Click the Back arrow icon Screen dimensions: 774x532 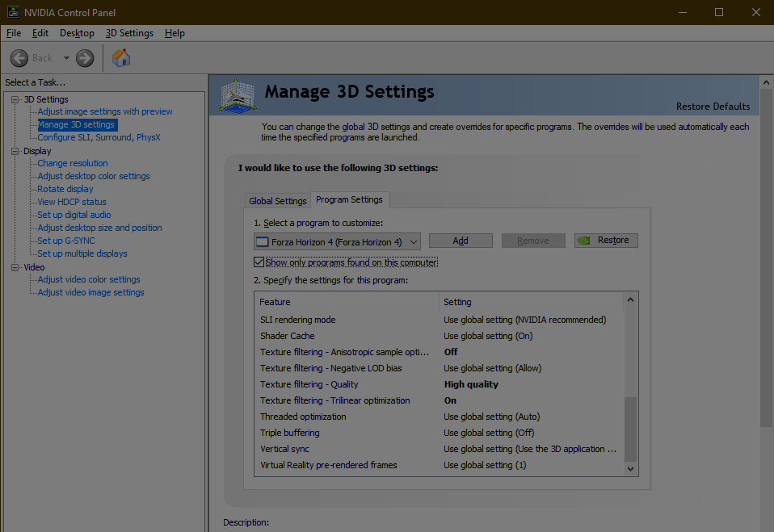19,58
